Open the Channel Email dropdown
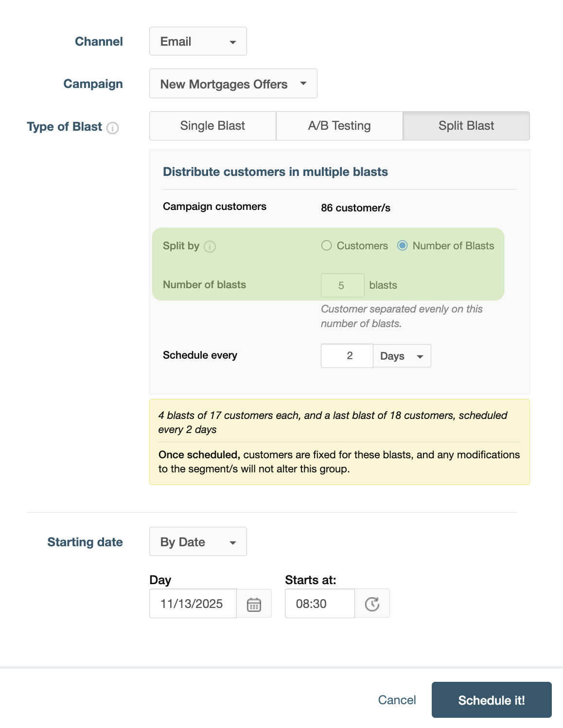 click(x=198, y=41)
